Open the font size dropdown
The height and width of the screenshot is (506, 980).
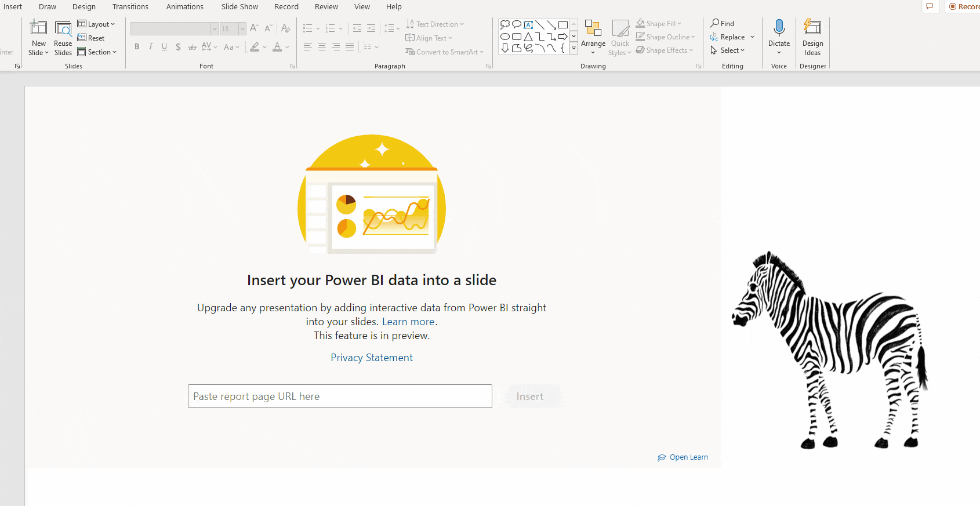click(x=242, y=28)
